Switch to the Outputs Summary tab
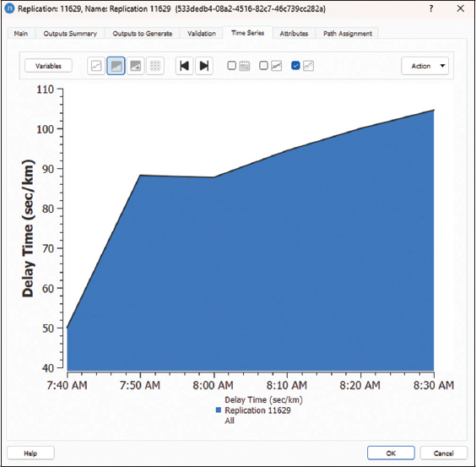 point(70,34)
